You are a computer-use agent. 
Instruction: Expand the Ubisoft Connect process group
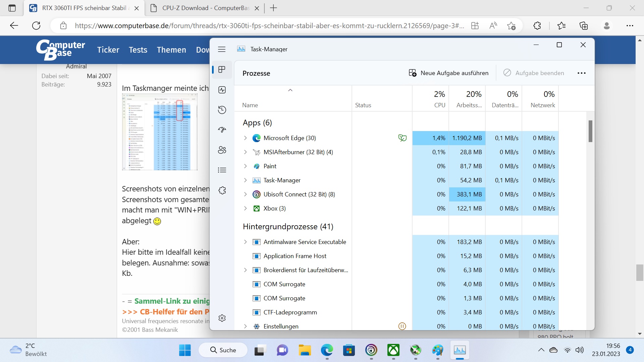tap(245, 194)
